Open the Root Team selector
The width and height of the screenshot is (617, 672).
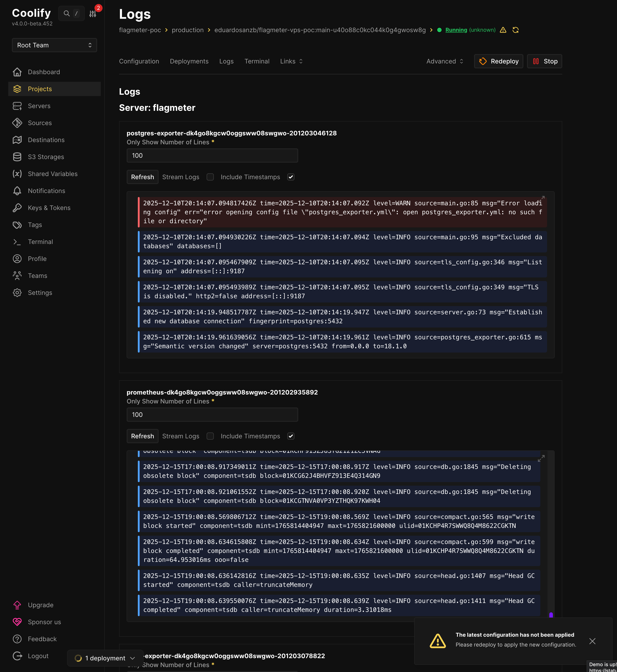point(54,45)
